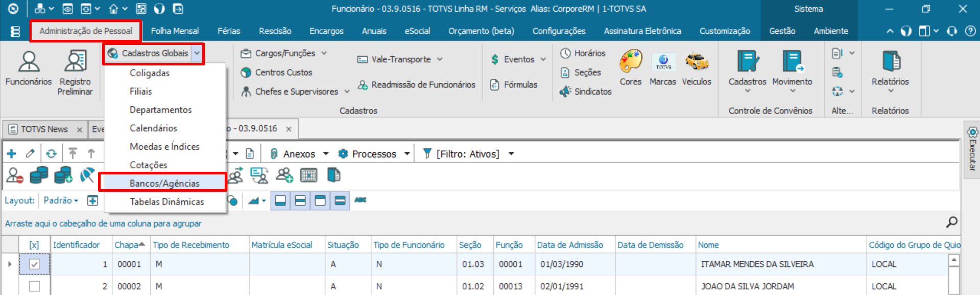This screenshot has height=295, width=980.
Task: Open the Padrão layout dropdown
Action: click(x=61, y=200)
